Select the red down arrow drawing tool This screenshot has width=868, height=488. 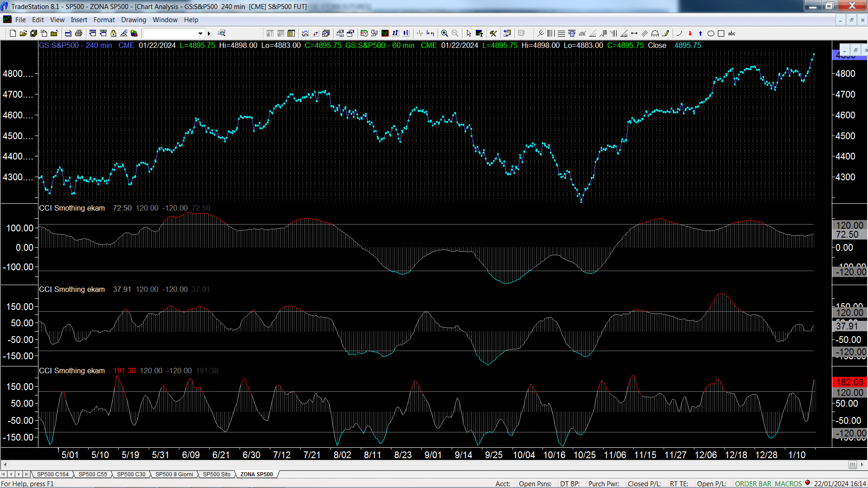click(x=690, y=33)
